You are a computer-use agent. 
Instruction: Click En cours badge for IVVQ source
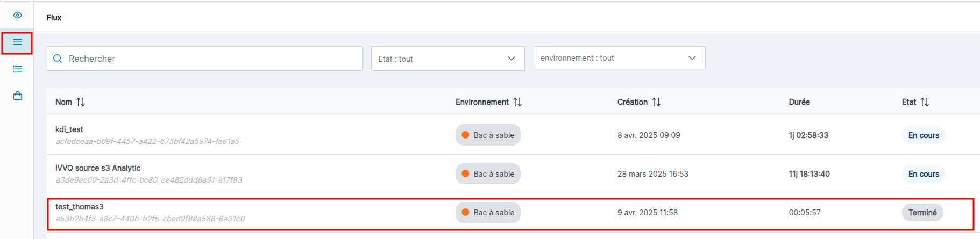click(924, 174)
